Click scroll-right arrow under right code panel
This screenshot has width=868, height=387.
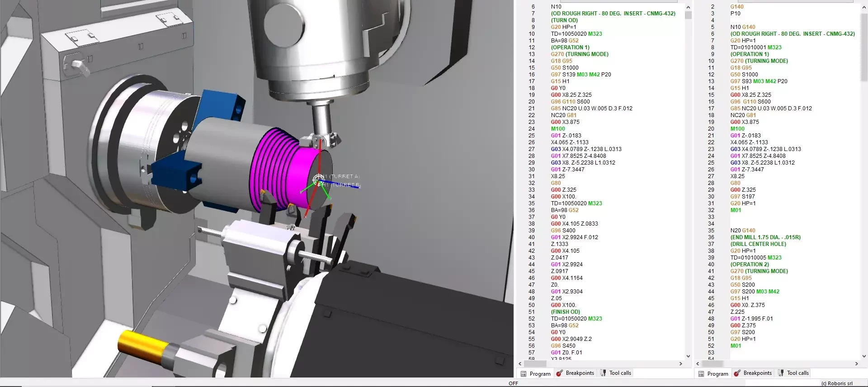pyautogui.click(x=856, y=363)
